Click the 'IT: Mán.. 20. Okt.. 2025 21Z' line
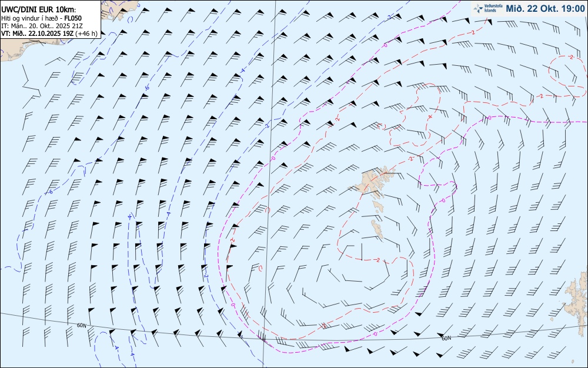The height and width of the screenshot is (368, 588). (42, 26)
